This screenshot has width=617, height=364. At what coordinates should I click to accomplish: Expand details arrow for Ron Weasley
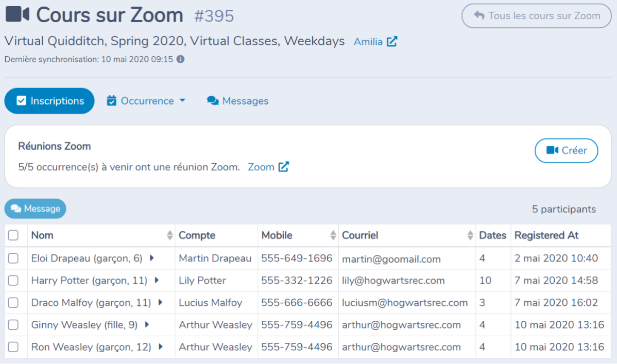click(161, 346)
